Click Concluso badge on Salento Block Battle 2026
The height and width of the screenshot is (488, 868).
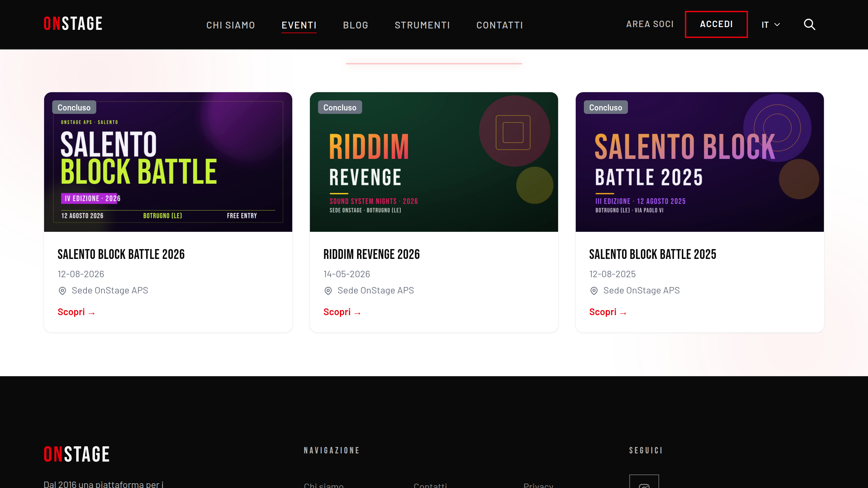coord(74,107)
